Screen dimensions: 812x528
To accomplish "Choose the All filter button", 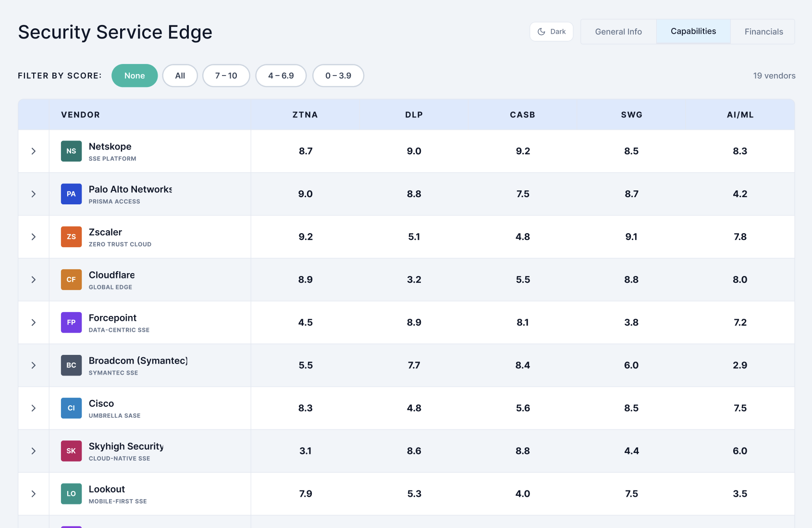I will coord(180,75).
